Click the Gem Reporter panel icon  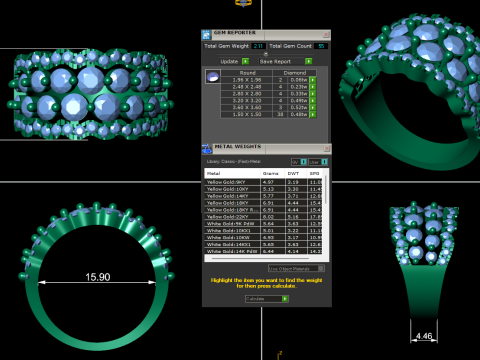[x=206, y=35]
